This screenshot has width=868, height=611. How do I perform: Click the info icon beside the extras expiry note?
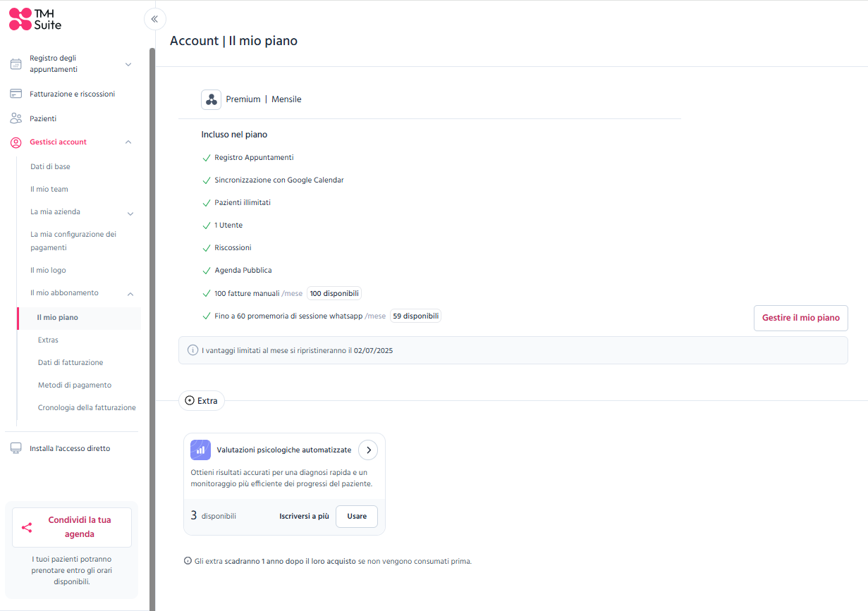click(188, 561)
